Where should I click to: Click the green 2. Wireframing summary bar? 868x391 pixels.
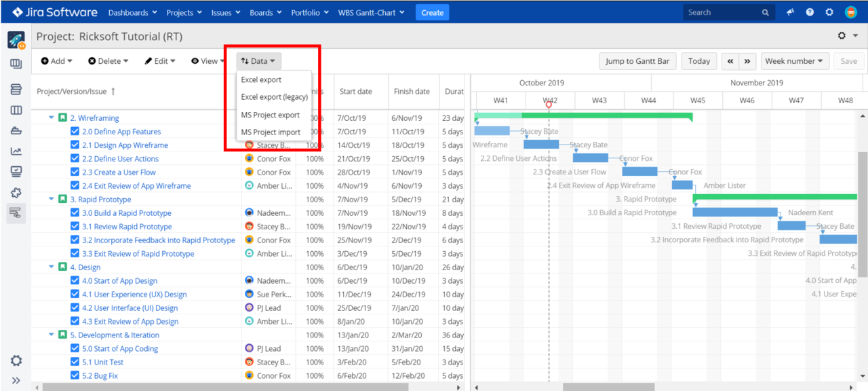point(583,116)
